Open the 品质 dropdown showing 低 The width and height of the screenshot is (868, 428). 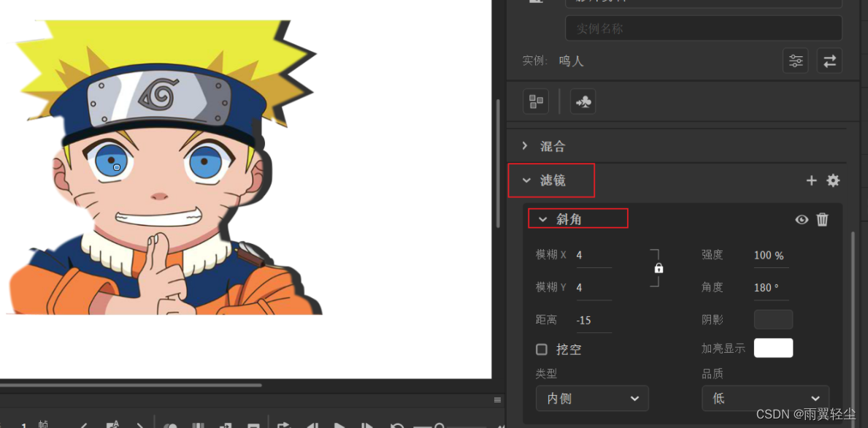pos(766,398)
